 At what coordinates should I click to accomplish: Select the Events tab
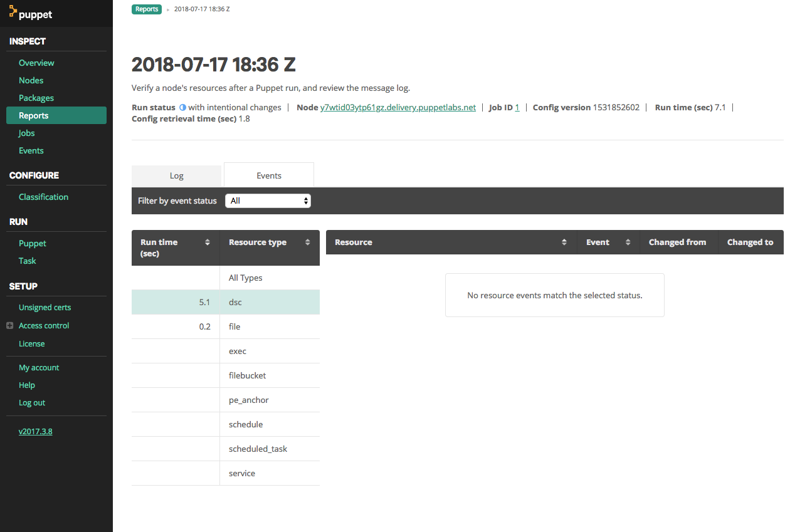[268, 175]
